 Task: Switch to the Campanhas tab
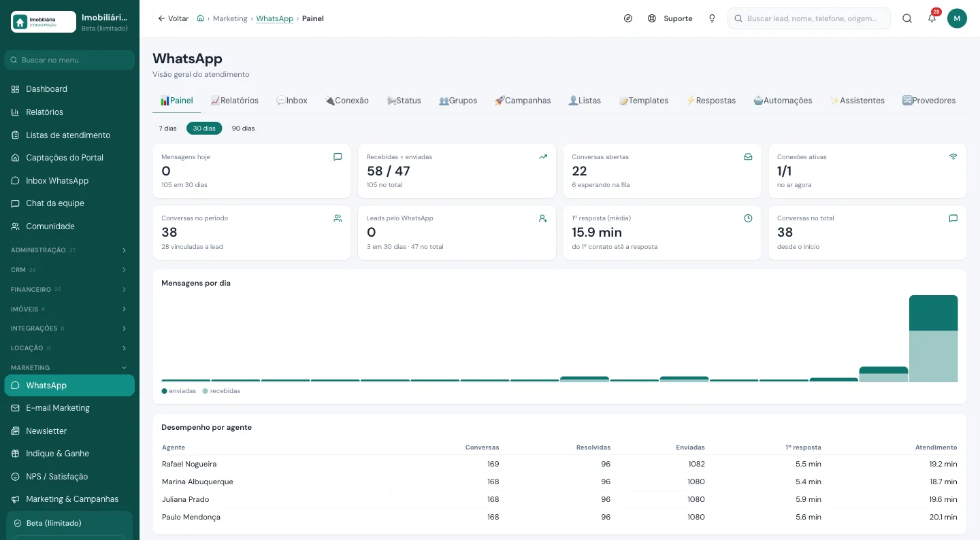(523, 101)
